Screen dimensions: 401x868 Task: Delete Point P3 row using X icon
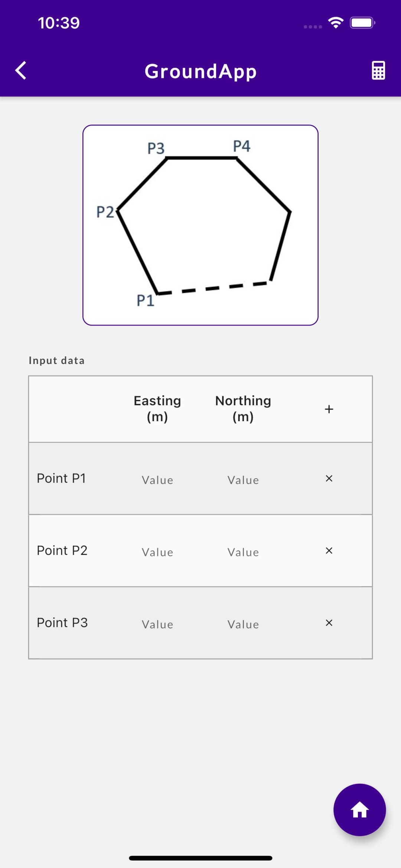329,622
